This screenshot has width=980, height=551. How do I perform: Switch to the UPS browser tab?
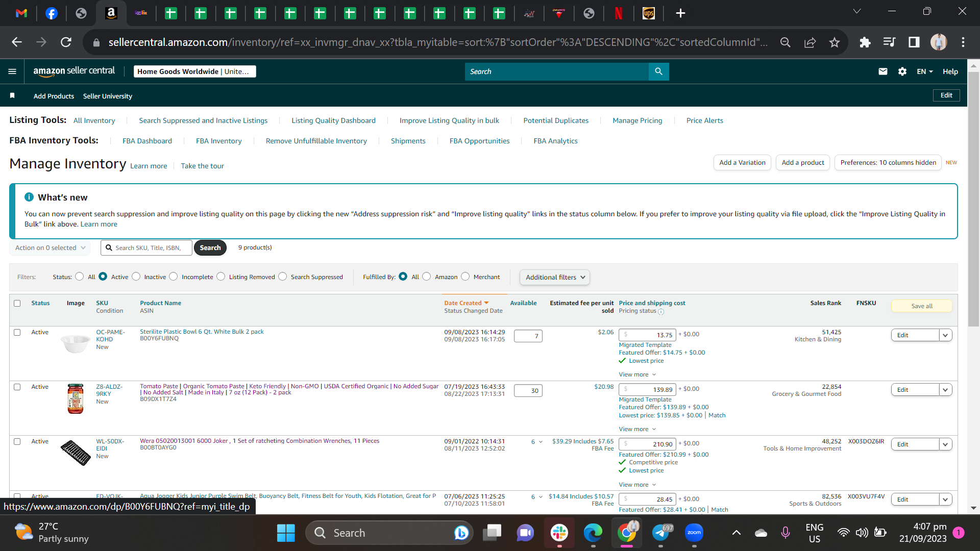click(649, 13)
